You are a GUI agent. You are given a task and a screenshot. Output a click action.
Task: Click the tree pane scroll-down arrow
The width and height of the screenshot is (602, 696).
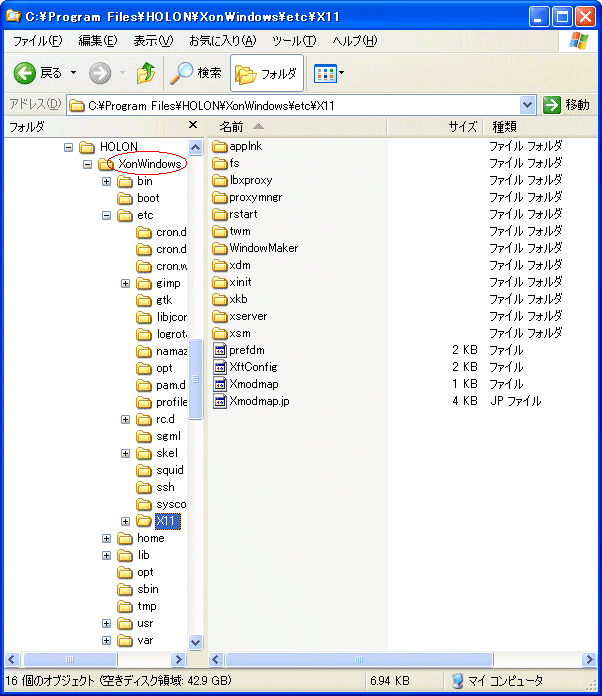tap(195, 642)
